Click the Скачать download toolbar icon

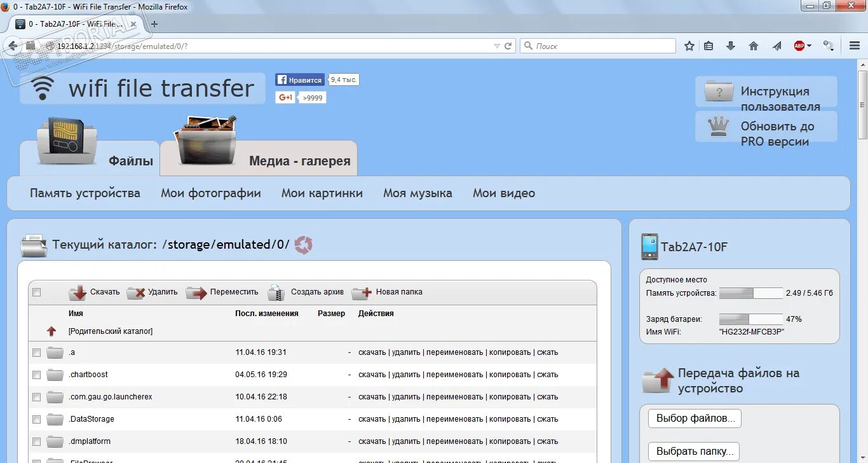click(x=78, y=293)
